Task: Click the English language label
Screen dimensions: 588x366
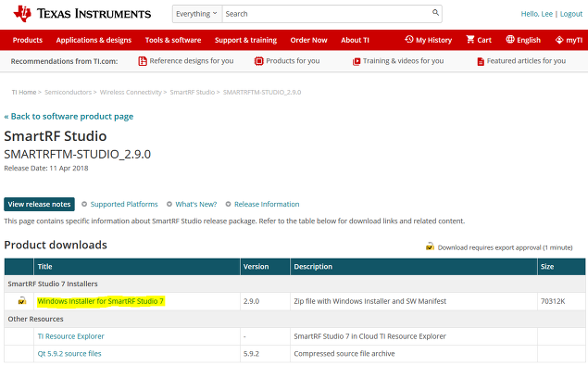Action: (529, 40)
